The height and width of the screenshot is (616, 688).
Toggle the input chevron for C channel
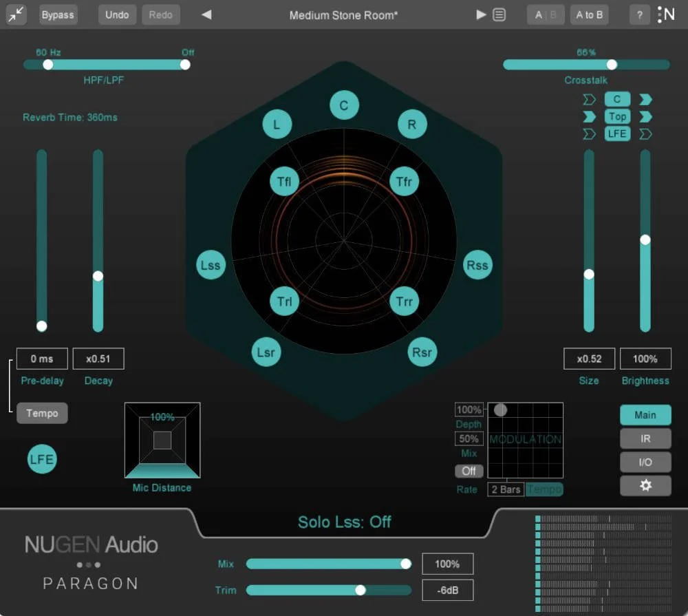point(589,99)
